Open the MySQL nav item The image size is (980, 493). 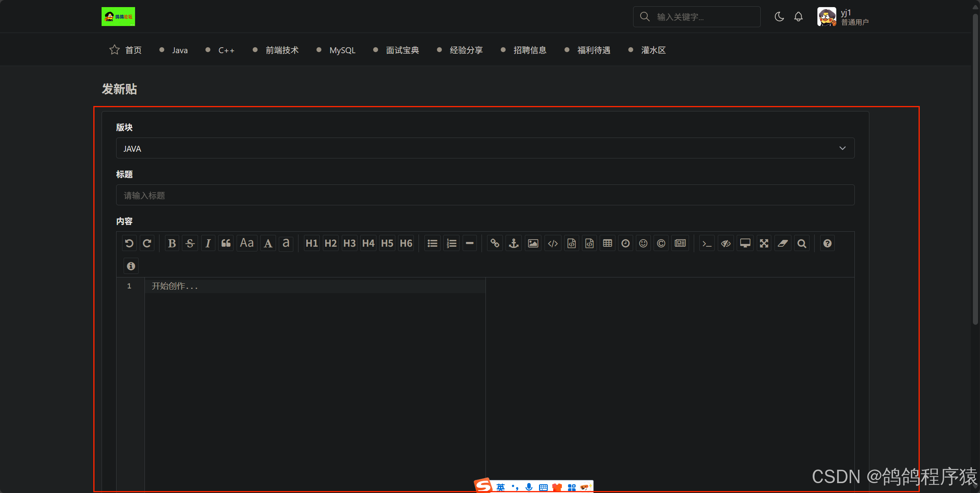click(342, 50)
